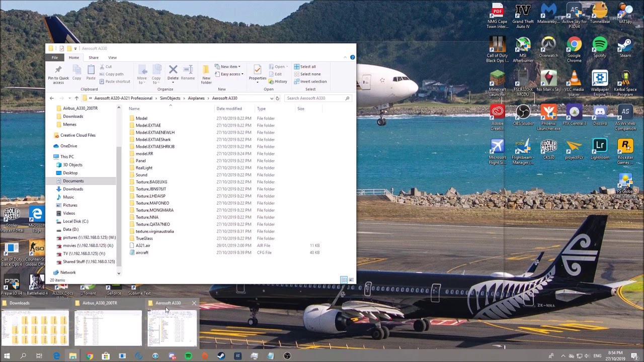644x362 pixels.
Task: Open the Lightroom desktop shortcut
Action: 600,149
